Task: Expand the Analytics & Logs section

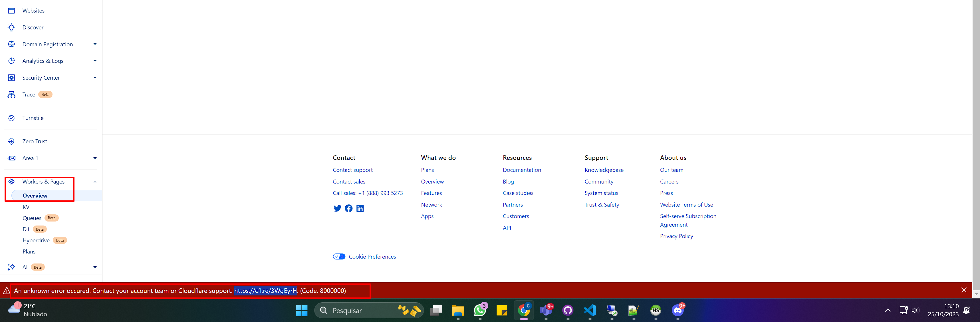Action: pyautogui.click(x=95, y=61)
